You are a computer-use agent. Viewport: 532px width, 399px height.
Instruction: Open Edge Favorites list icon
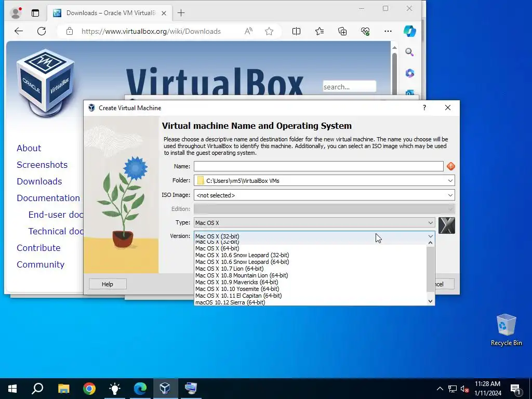pos(320,31)
